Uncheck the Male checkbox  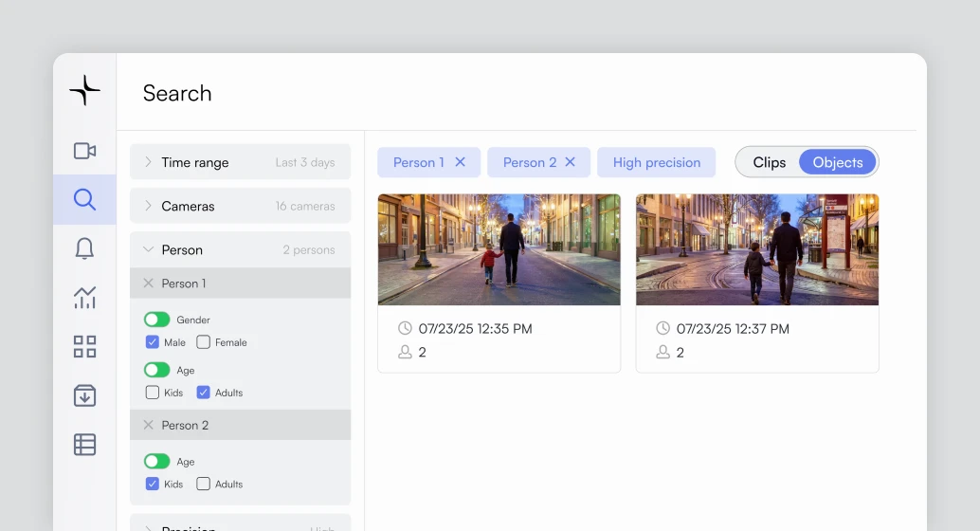152,342
